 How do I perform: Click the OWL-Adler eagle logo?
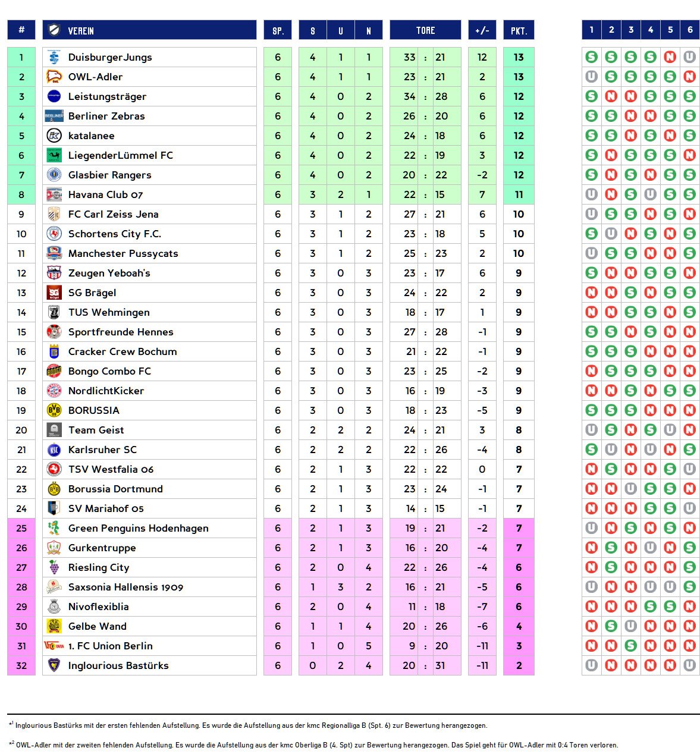tap(54, 77)
